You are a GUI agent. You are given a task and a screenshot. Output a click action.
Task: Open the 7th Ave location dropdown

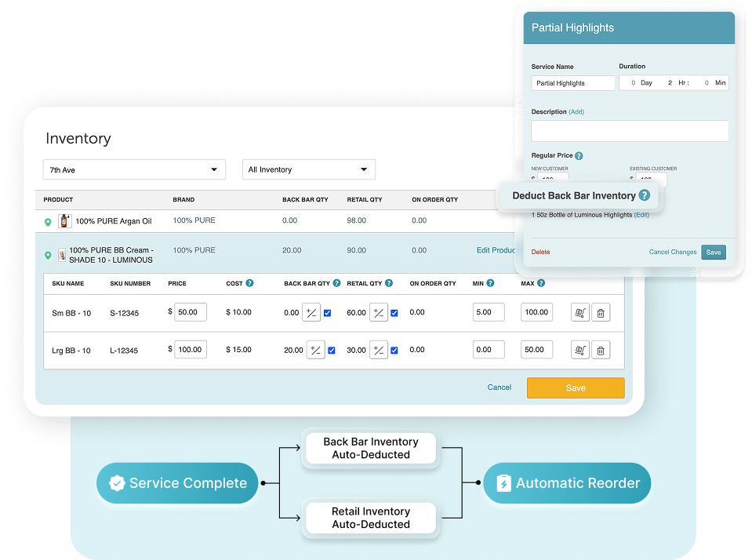tap(134, 169)
